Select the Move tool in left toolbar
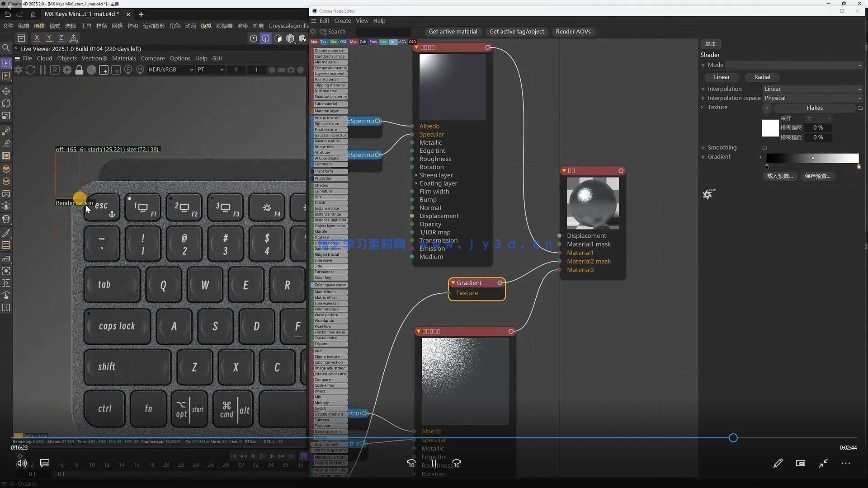Viewport: 868px width, 488px height. coord(6,91)
